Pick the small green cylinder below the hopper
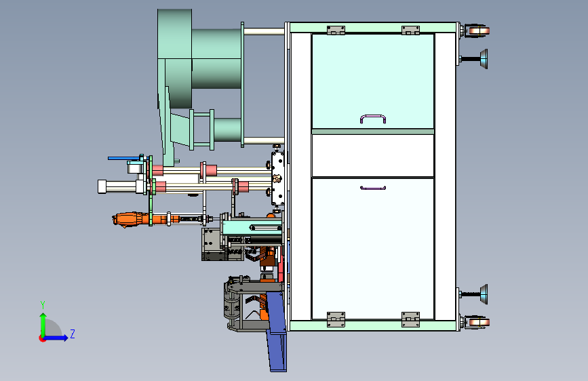Image resolution: width=588 pixels, height=381 pixels. [228, 129]
